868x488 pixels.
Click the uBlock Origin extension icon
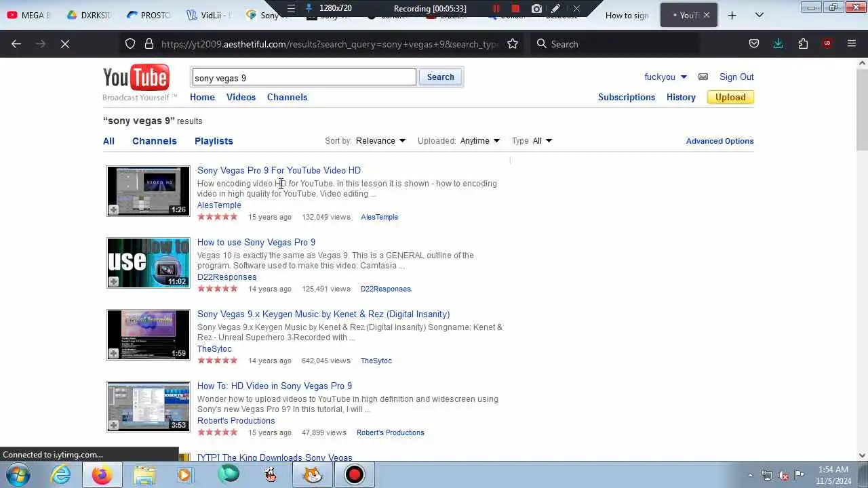click(x=827, y=43)
